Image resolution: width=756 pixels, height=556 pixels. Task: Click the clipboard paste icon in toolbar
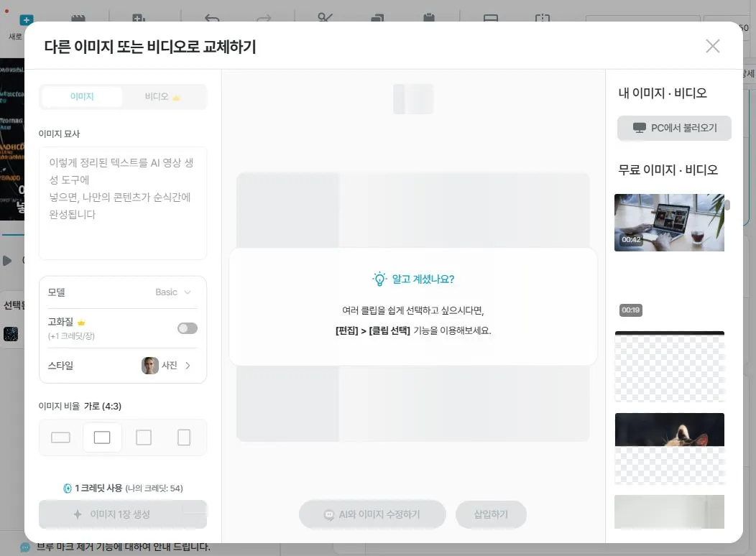pos(431,18)
